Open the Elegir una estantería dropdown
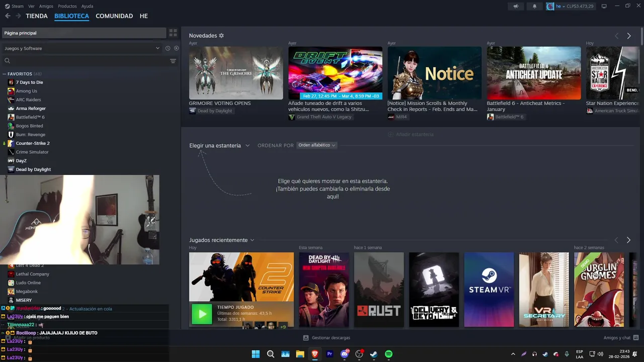 point(219,145)
